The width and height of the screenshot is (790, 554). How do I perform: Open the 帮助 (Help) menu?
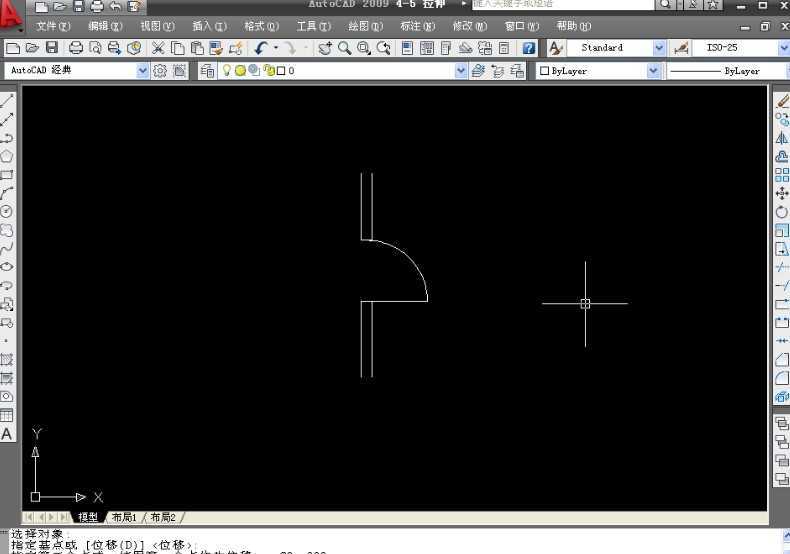tap(573, 26)
